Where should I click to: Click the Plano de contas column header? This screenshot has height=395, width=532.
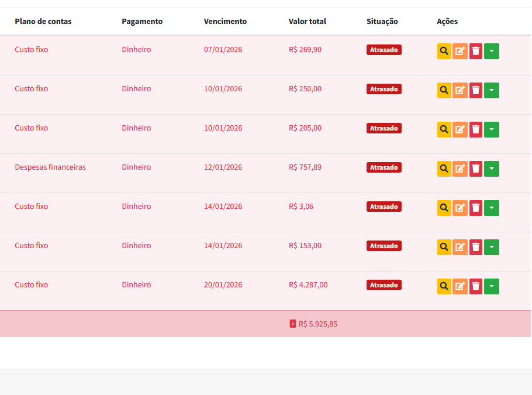pos(43,22)
